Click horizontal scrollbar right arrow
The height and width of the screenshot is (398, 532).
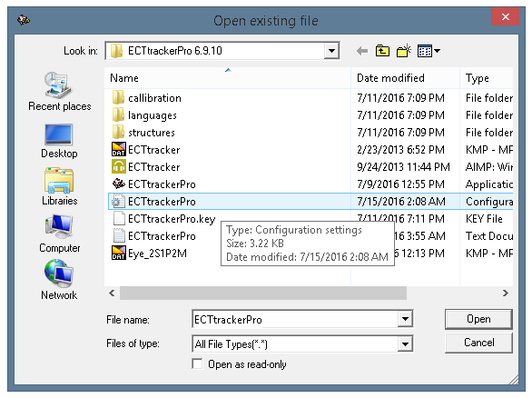[x=505, y=293]
